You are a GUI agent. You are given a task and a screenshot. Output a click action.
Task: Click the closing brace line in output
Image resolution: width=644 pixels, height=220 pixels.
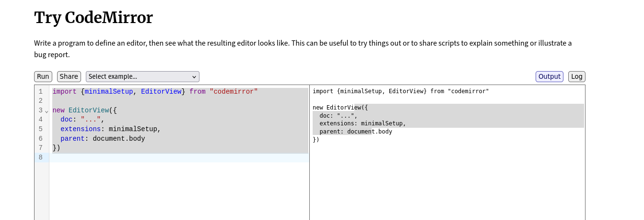tap(316, 140)
